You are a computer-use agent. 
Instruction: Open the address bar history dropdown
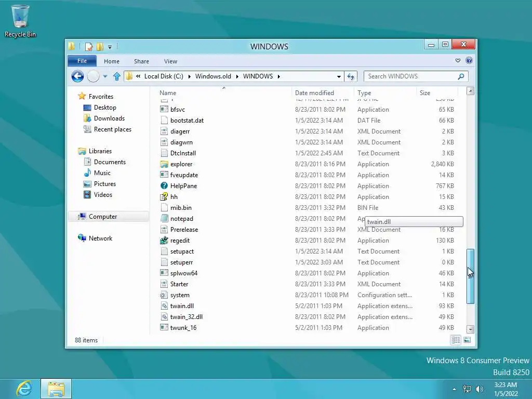339,77
